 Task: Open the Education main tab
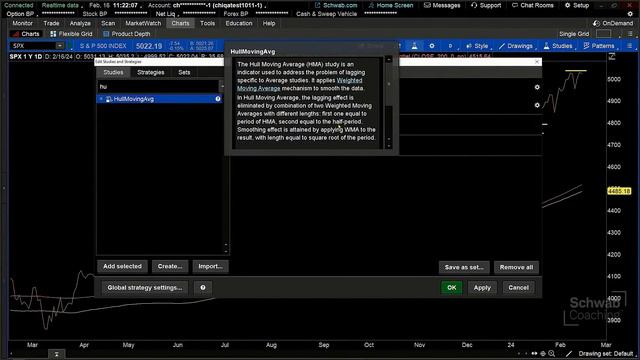point(239,23)
